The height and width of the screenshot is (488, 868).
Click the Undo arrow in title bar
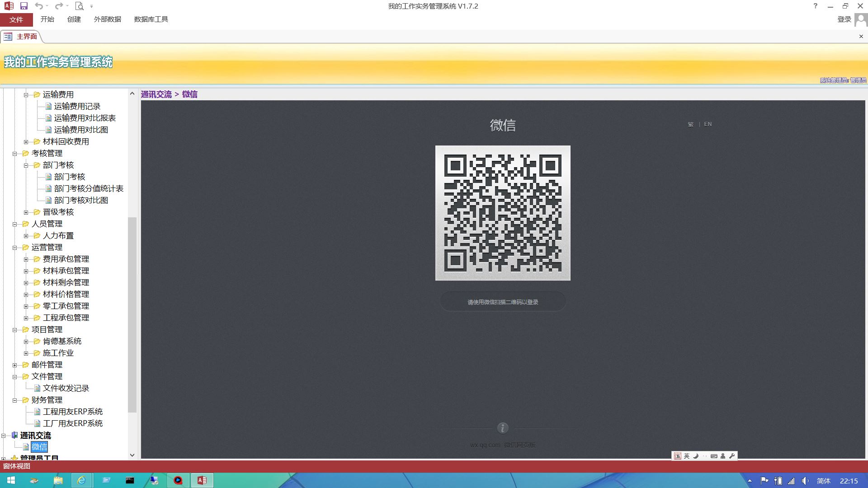click(39, 6)
